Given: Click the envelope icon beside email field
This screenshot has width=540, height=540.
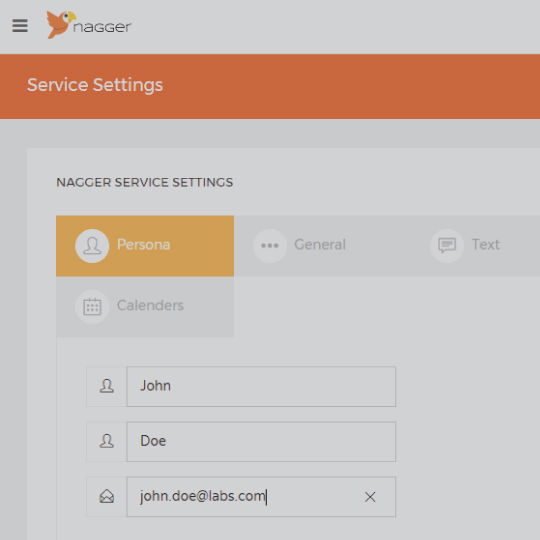Looking at the screenshot, I should pos(106,497).
